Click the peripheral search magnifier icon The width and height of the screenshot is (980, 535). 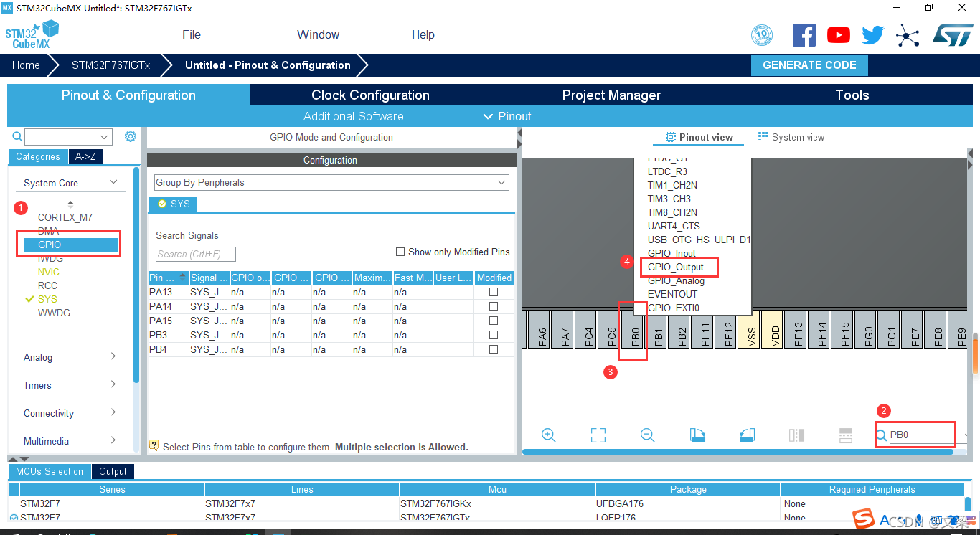(17, 136)
